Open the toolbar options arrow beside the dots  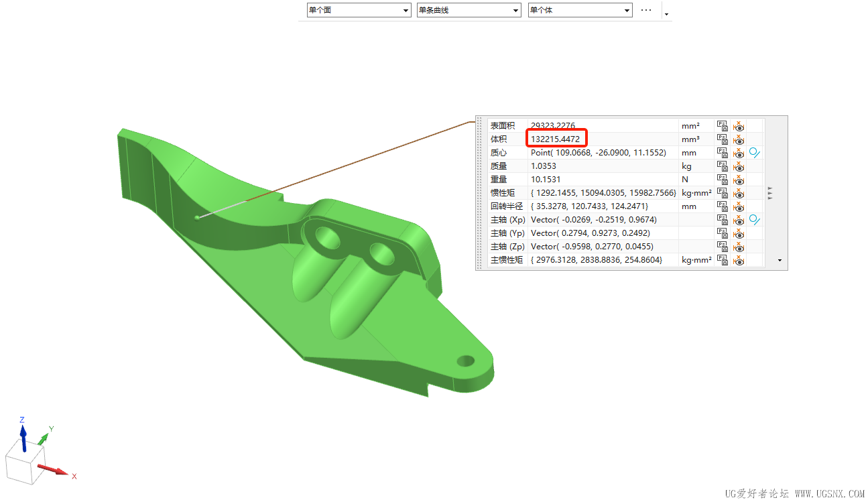coord(666,13)
